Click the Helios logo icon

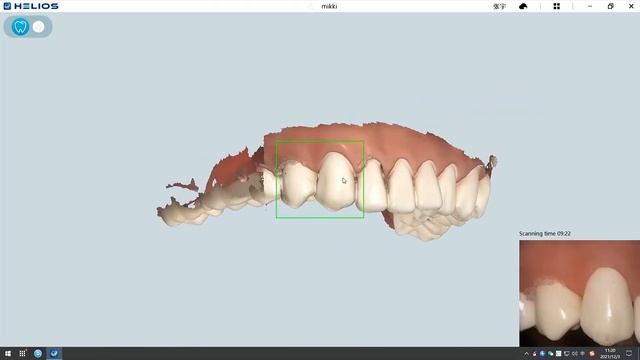pyautogui.click(x=7, y=6)
